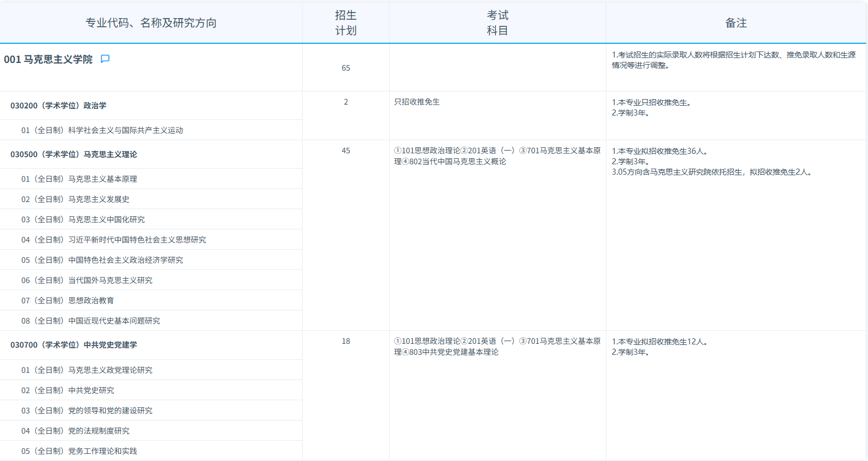This screenshot has height=461, width=868.
Task: Click the comment icon beside 马克思主义学院
Action: [105, 59]
